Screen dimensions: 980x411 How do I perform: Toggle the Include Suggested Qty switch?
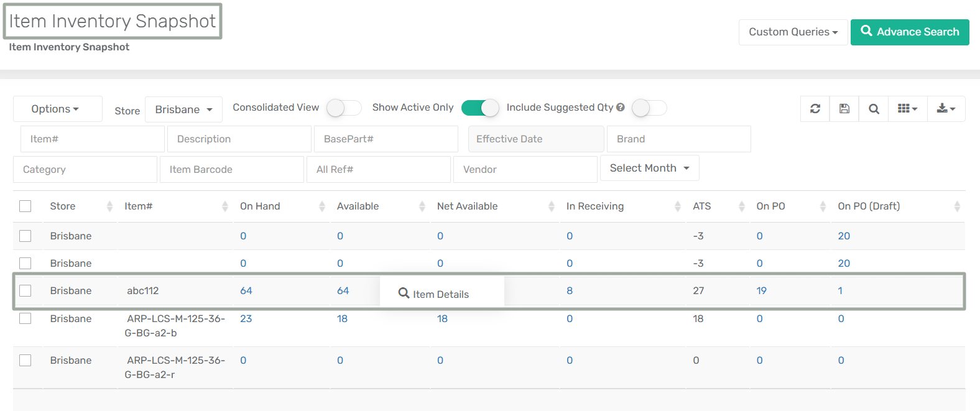(x=649, y=108)
